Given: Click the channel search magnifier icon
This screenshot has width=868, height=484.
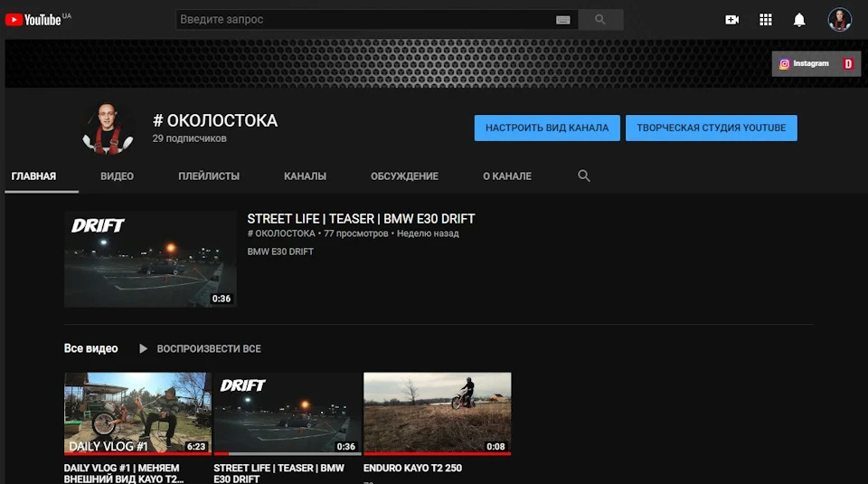Looking at the screenshot, I should tap(583, 176).
